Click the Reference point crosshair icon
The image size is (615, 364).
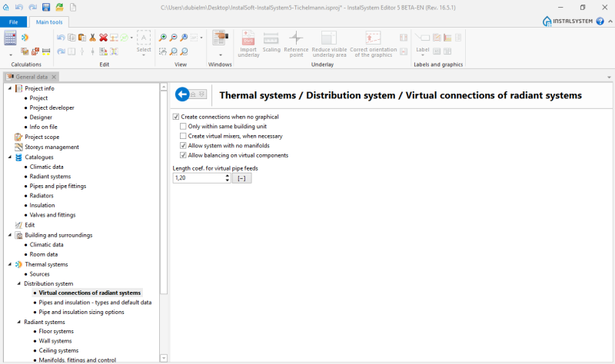pyautogui.click(x=296, y=38)
